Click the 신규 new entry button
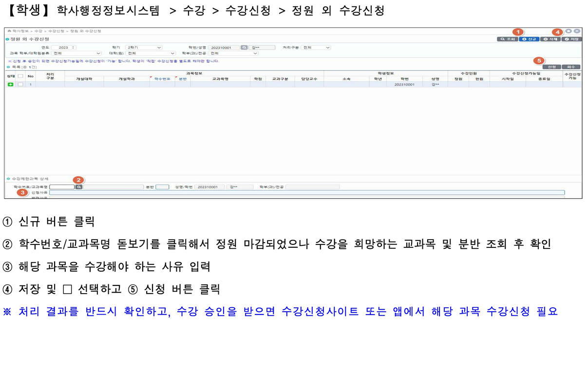 pos(529,39)
